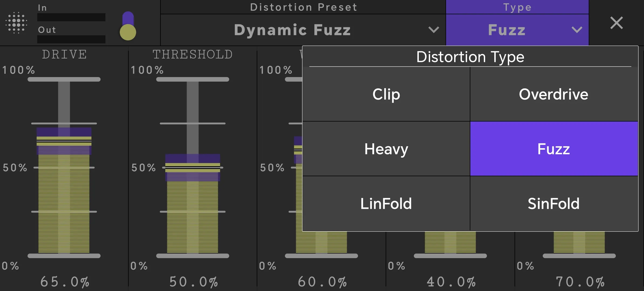Click the dotted circle logo icon
The image size is (644, 291).
tap(16, 23)
